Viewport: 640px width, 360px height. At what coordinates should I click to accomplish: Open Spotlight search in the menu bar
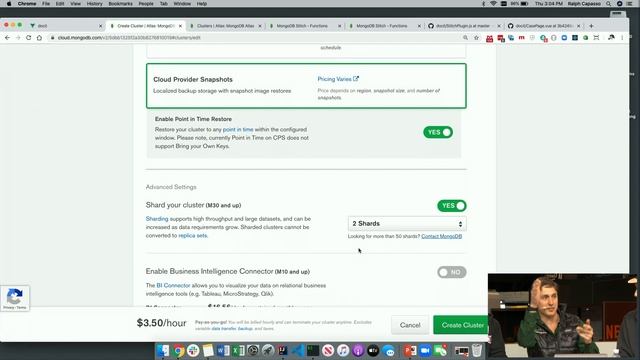click(x=609, y=4)
